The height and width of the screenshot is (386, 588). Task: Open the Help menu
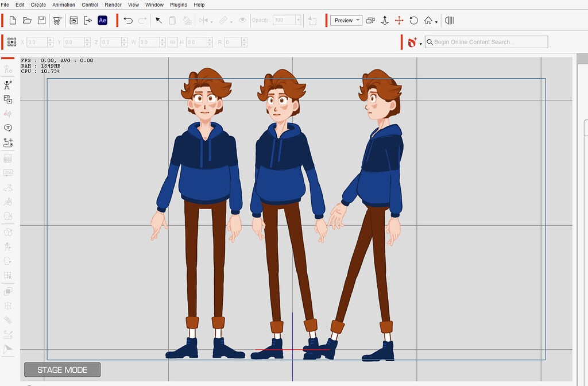pos(199,5)
